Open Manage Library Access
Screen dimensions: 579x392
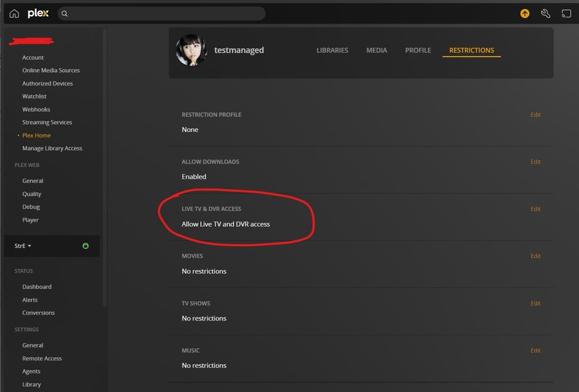pyautogui.click(x=52, y=148)
